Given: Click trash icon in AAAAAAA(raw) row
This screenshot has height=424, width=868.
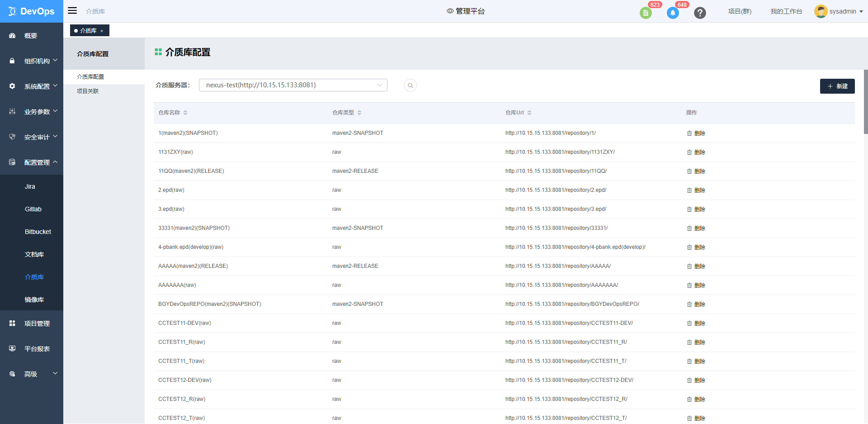Looking at the screenshot, I should pyautogui.click(x=689, y=286).
